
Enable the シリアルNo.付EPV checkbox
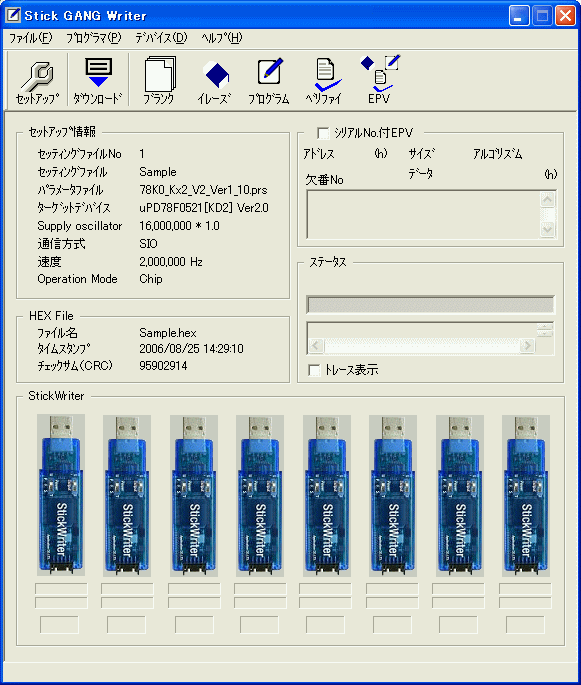point(323,133)
